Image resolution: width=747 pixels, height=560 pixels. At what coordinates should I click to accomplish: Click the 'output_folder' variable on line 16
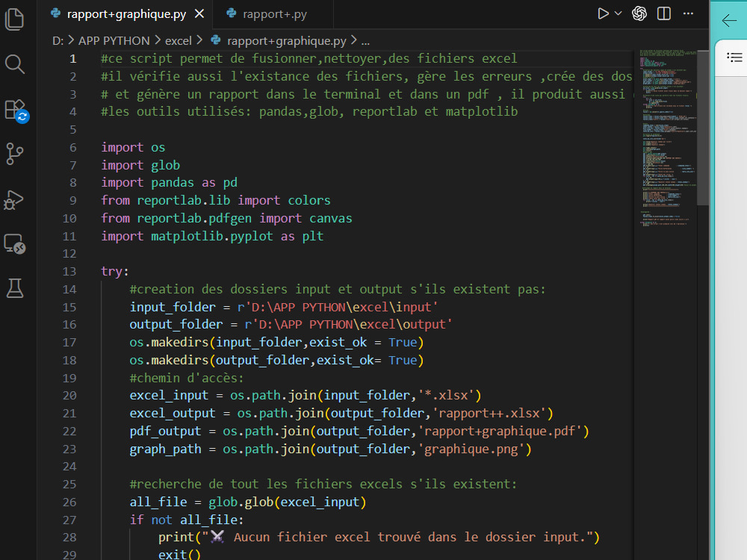tap(176, 325)
